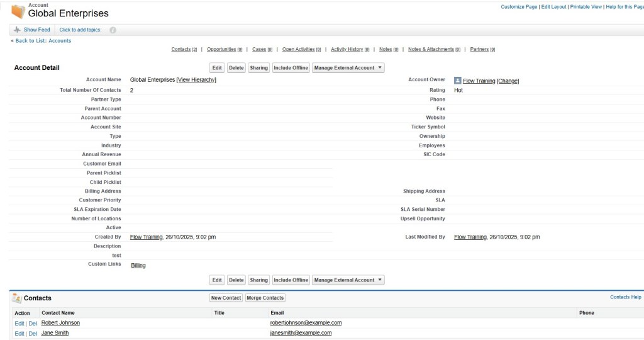Open the View Hierarchy link
Image resolution: width=644 pixels, height=340 pixels.
tap(196, 80)
